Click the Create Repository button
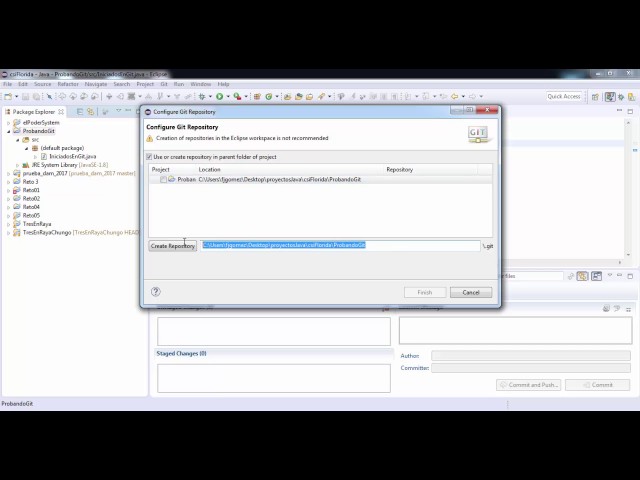Image resolution: width=640 pixels, height=480 pixels. pos(173,246)
